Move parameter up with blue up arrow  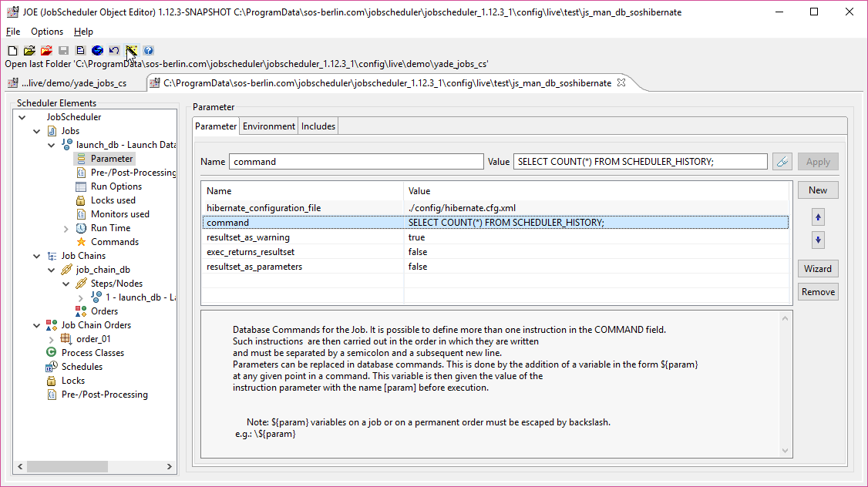[x=818, y=217]
